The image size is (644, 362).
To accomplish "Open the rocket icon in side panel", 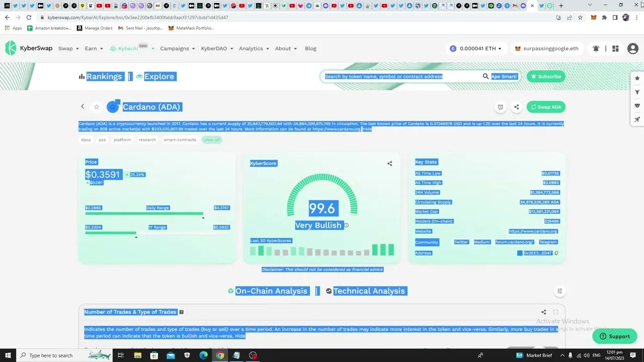I will click(x=637, y=119).
